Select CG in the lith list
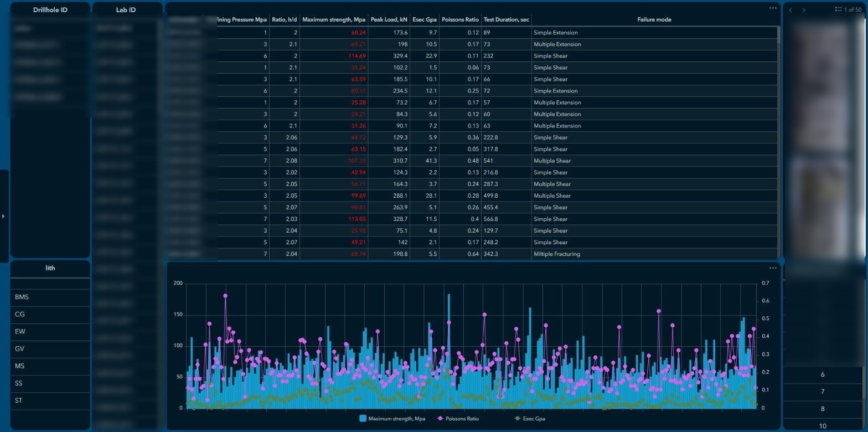 click(50, 315)
